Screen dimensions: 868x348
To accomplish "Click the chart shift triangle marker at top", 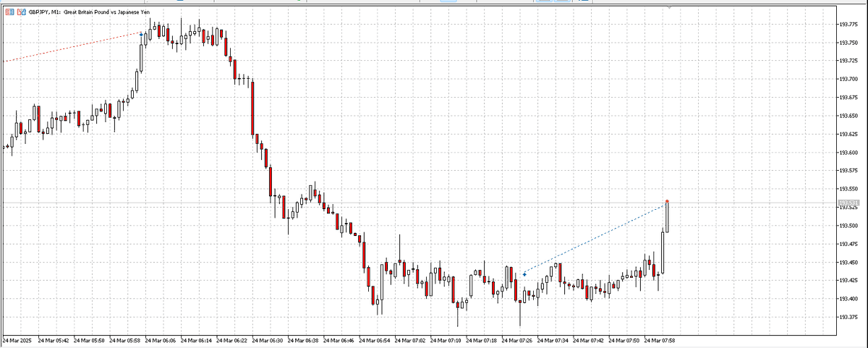I will coord(669,7).
